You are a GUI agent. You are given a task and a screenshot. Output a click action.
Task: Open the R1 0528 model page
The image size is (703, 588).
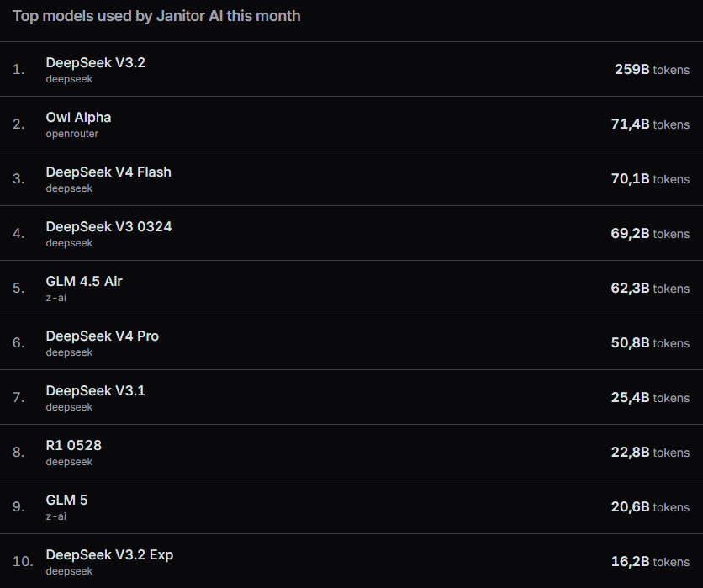73,446
